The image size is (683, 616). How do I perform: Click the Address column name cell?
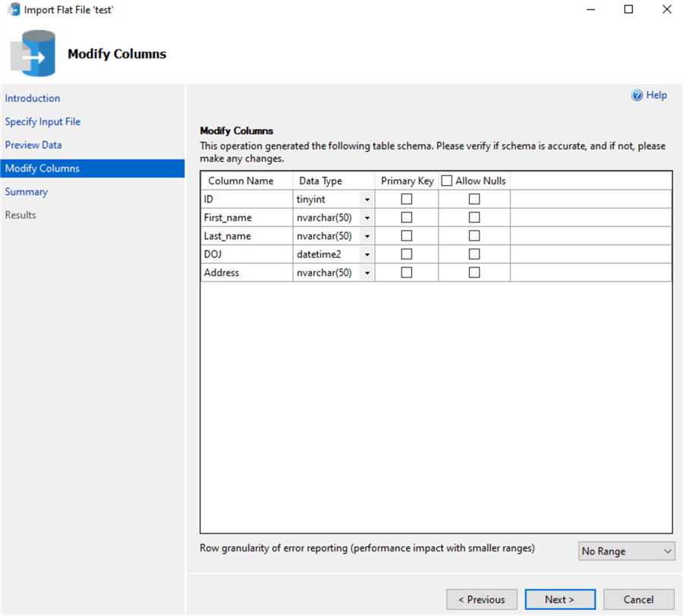pos(221,272)
